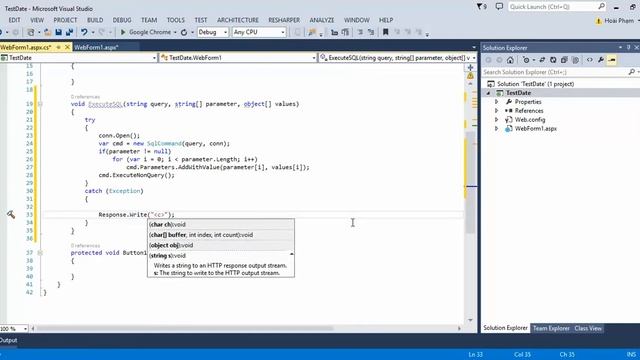The height and width of the screenshot is (360, 640).
Task: Expand the References node
Action: 496,111
